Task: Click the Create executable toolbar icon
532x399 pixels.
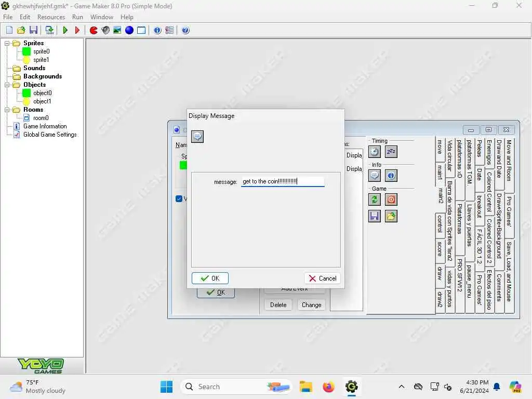Action: [x=49, y=30]
